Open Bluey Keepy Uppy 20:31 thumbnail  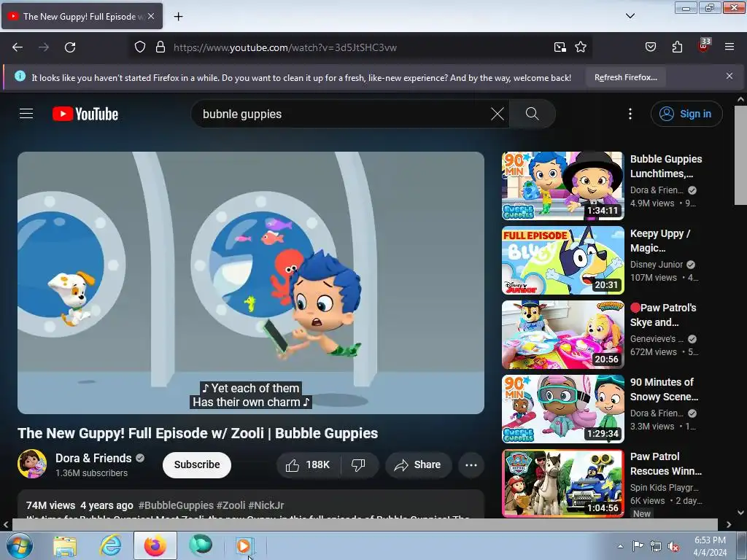point(562,260)
